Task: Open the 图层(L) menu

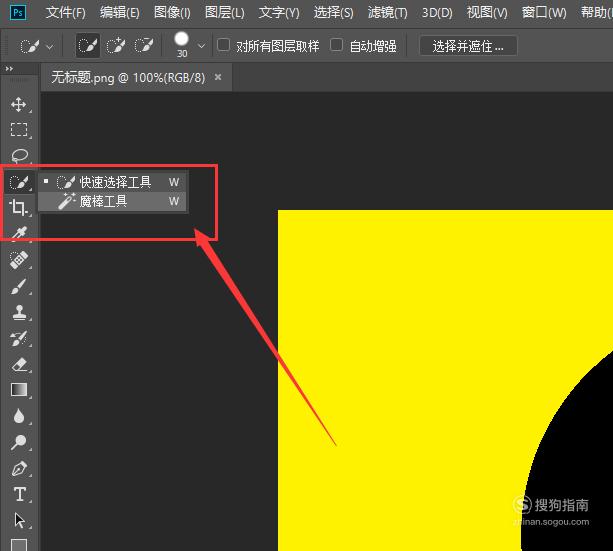Action: 225,13
